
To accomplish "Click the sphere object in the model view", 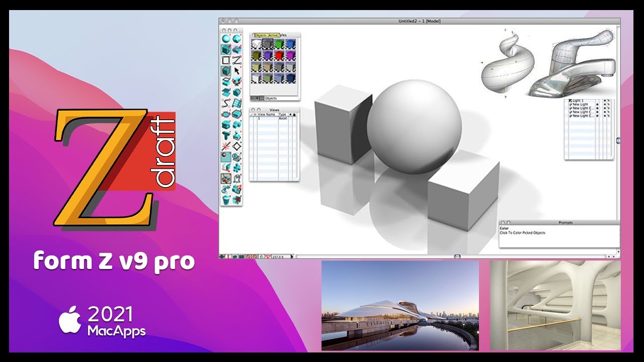I will pyautogui.click(x=414, y=126).
